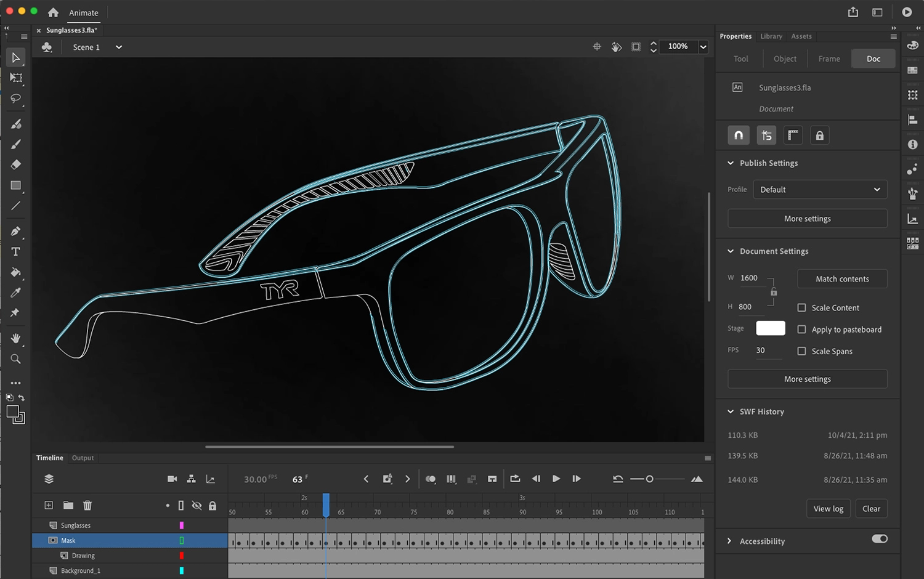Image resolution: width=924 pixels, height=579 pixels.
Task: Enable the Scale Content checkbox
Action: [x=801, y=307]
